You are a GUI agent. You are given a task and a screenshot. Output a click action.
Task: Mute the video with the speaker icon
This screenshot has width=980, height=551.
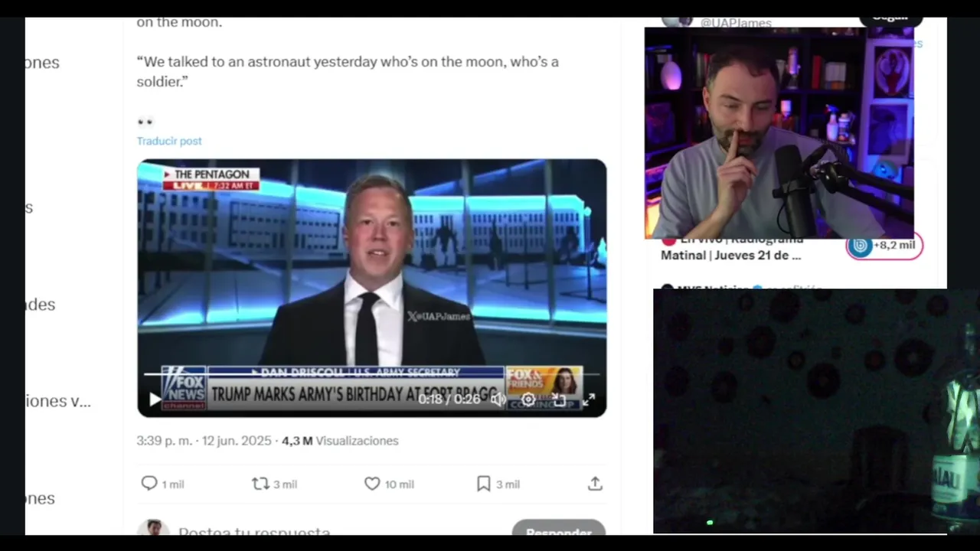coord(498,399)
